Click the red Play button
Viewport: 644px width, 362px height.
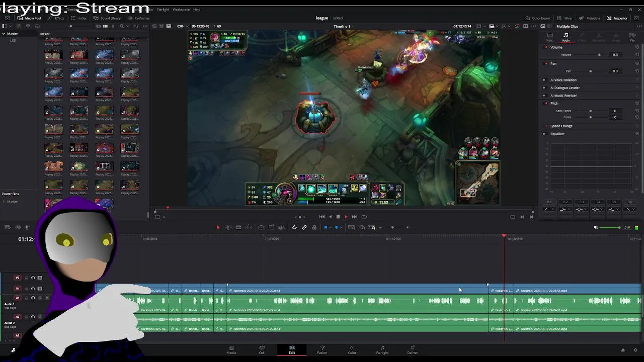(346, 217)
